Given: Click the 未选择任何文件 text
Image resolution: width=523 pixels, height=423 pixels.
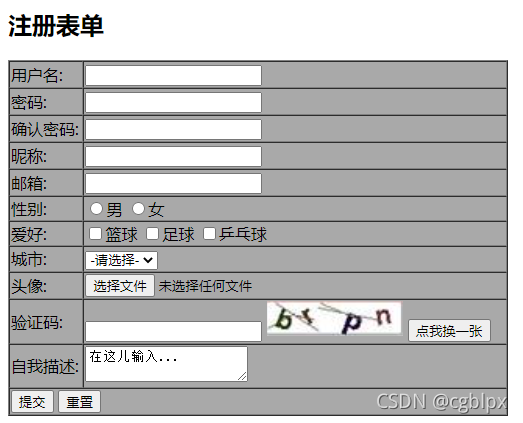Looking at the screenshot, I should (205, 286).
